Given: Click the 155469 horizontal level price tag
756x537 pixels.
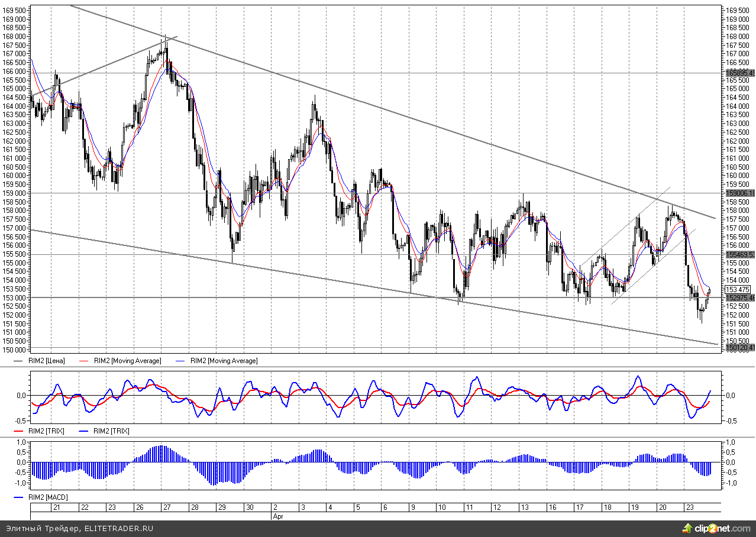Looking at the screenshot, I should pyautogui.click(x=740, y=255).
